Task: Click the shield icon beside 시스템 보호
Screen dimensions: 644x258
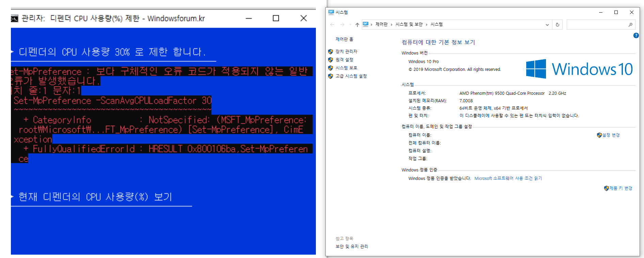Action: coord(330,68)
